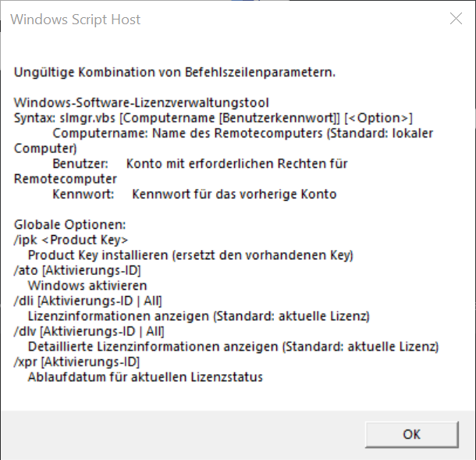Close the Windows Script Host dialog
The image size is (476, 460).
point(456,19)
